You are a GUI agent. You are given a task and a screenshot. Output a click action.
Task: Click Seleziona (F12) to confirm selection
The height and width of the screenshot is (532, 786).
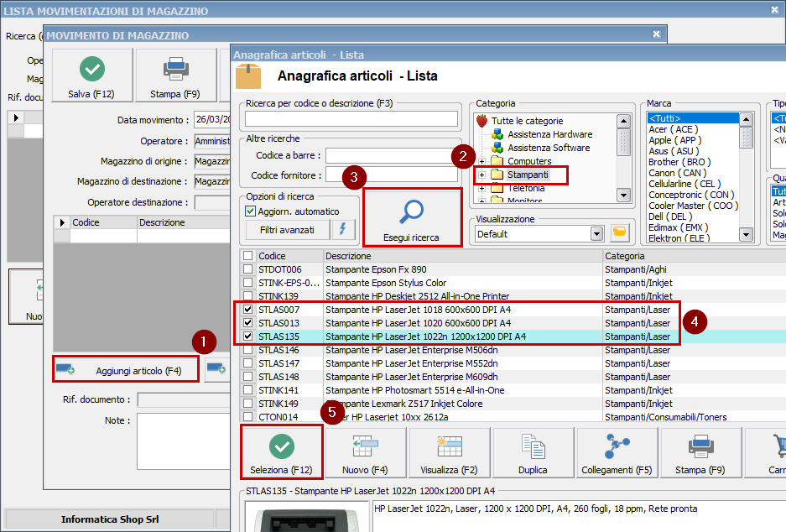(x=282, y=451)
